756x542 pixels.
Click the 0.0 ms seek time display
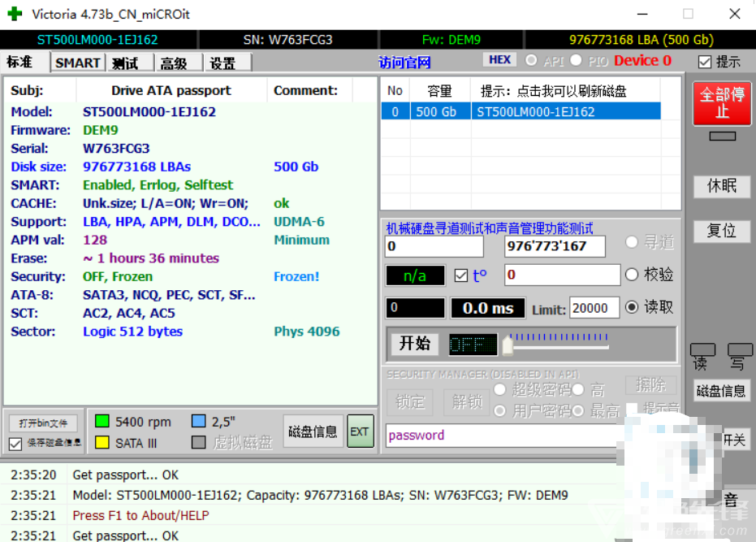tap(487, 308)
